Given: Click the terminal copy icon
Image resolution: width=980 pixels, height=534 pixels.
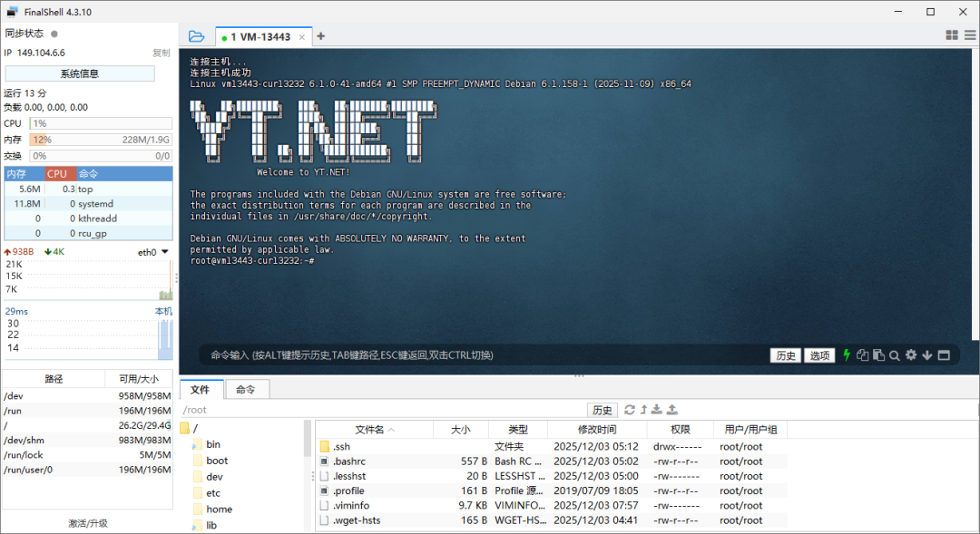Looking at the screenshot, I should tap(863, 355).
